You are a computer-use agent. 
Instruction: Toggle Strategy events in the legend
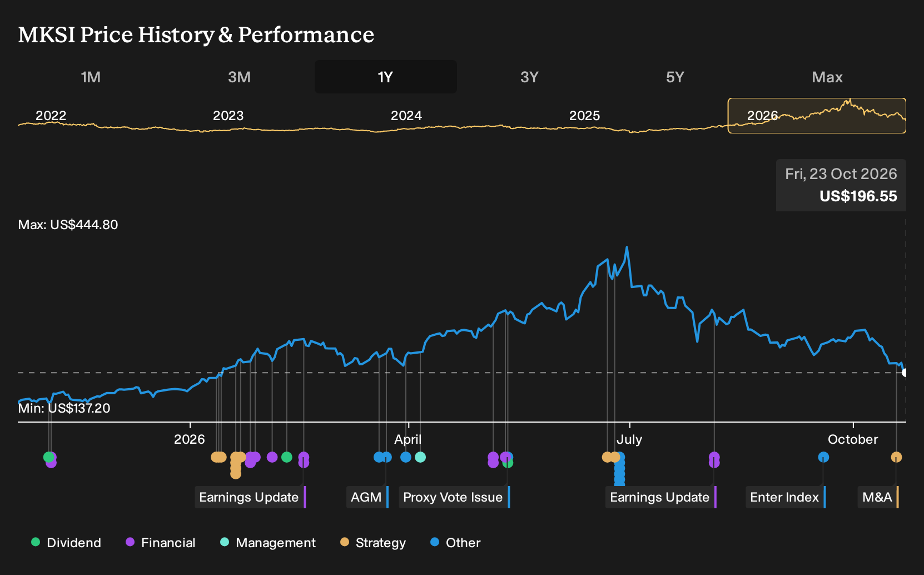(373, 542)
